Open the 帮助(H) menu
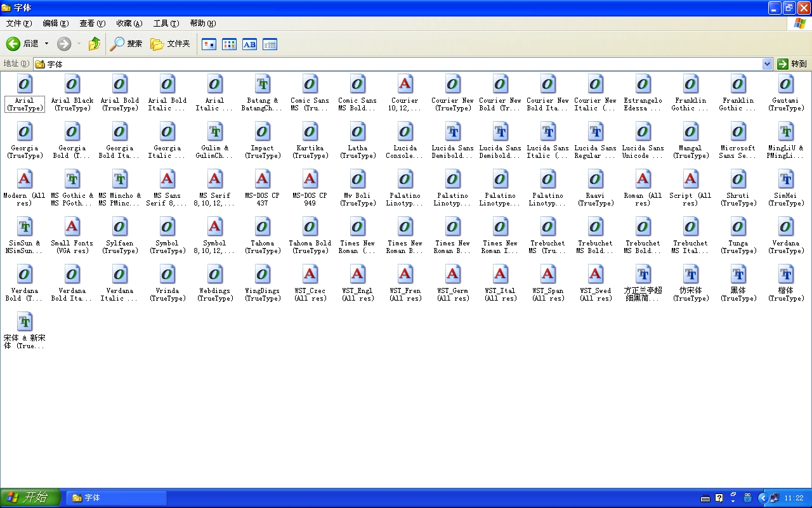The image size is (812, 508). (x=203, y=23)
